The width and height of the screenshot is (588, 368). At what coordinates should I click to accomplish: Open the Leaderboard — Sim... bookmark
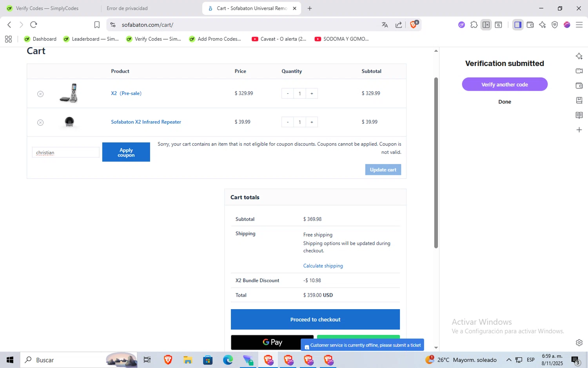91,39
